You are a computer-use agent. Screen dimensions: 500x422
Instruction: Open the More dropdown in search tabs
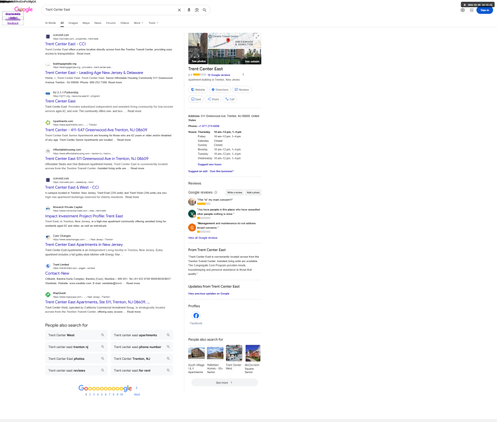(x=138, y=23)
